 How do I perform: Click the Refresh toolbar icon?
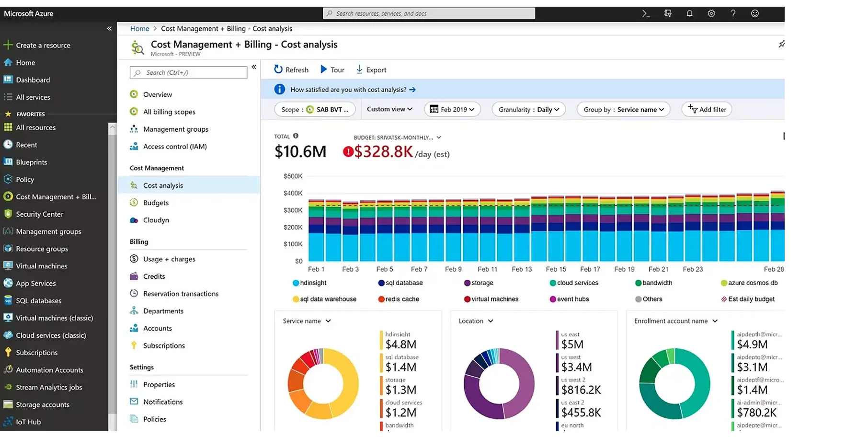[x=278, y=69]
